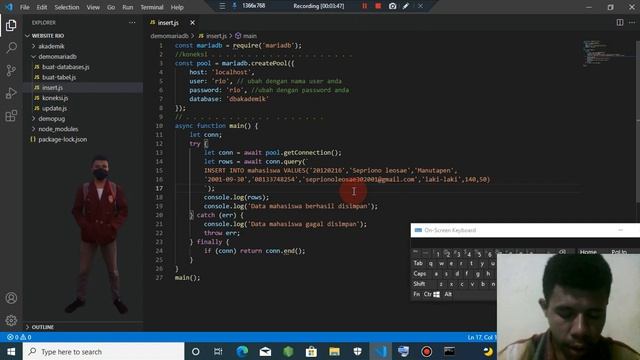This screenshot has width=640, height=360.
Task: Toggle Ctrl key on On-Screen Keyboard
Action: point(427,294)
